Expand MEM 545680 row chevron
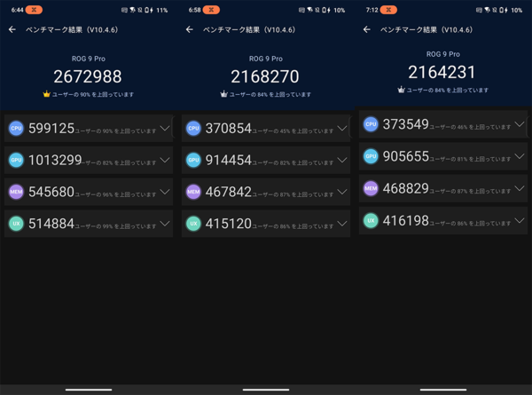 click(x=165, y=192)
